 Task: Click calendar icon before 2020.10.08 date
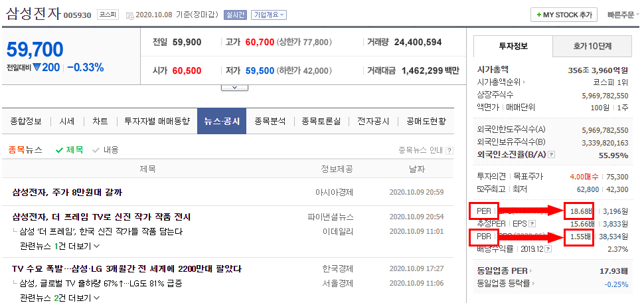(x=129, y=16)
